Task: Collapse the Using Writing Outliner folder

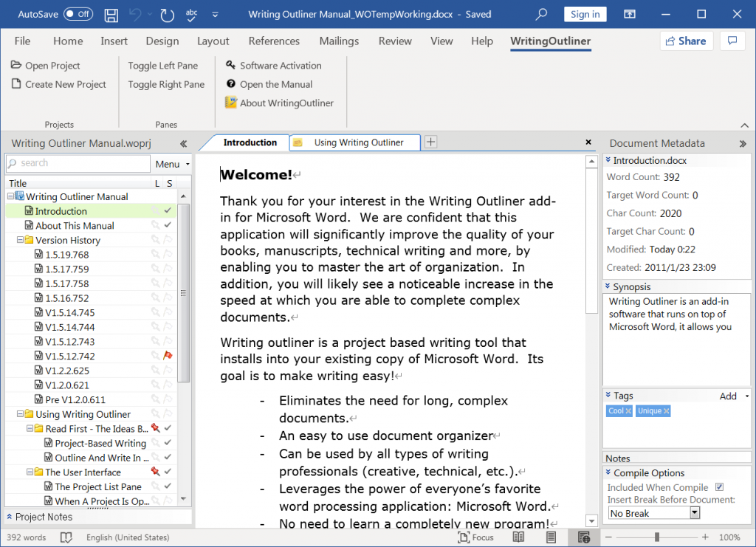Action: coord(20,413)
